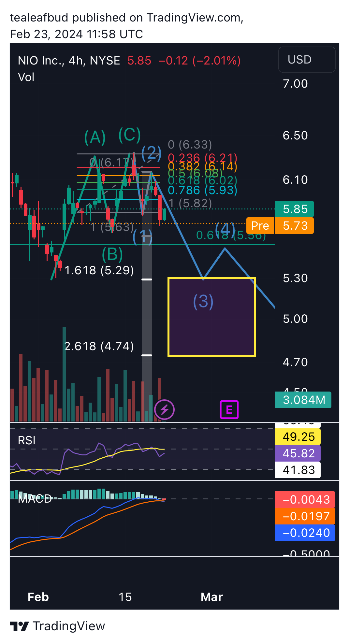Click the −0.0043 MACD histogram value
This screenshot has height=644, width=349.
[305, 499]
